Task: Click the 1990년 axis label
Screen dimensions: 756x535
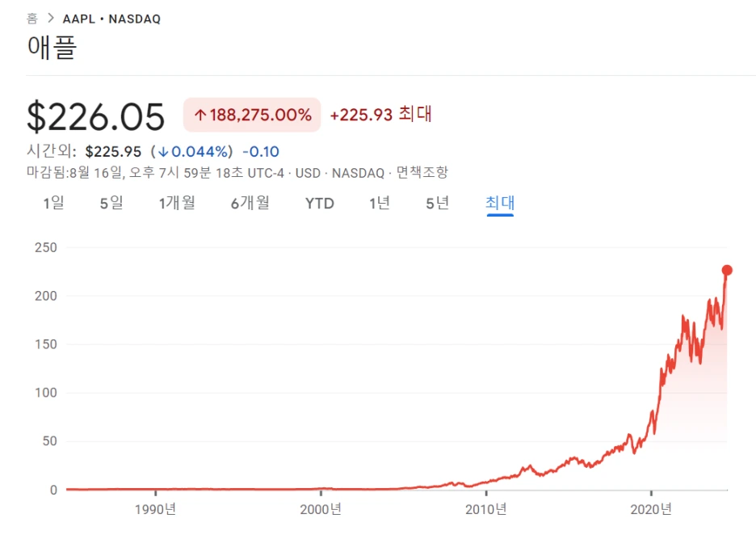Action: click(155, 509)
